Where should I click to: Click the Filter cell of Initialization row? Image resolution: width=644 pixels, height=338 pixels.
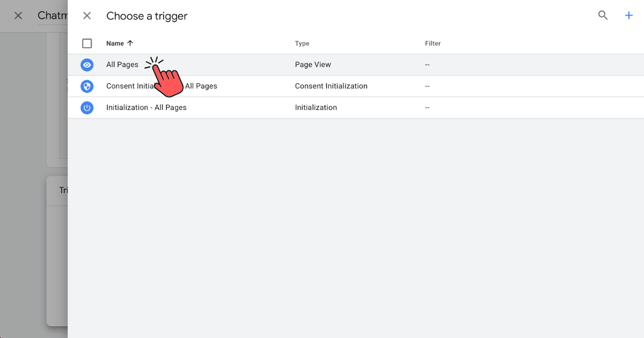click(427, 108)
